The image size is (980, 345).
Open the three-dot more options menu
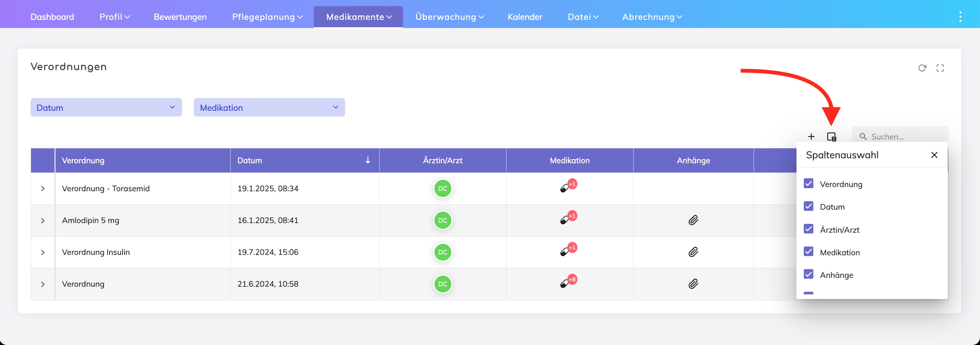pos(960,17)
